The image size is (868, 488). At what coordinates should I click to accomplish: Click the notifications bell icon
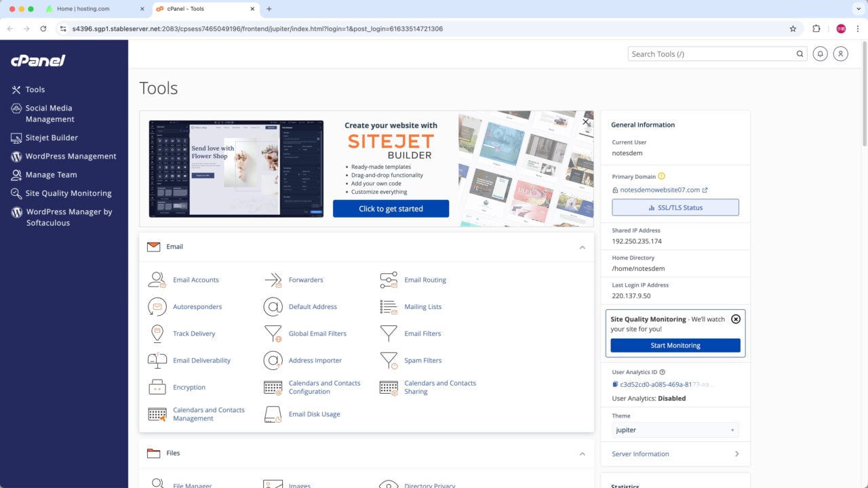pyautogui.click(x=820, y=54)
